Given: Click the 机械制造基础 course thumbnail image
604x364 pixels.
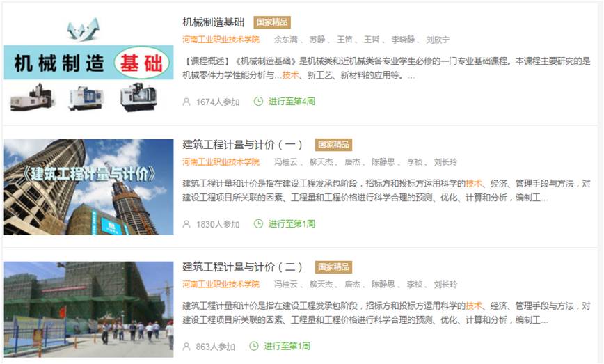Looking at the screenshot, I should [88, 65].
